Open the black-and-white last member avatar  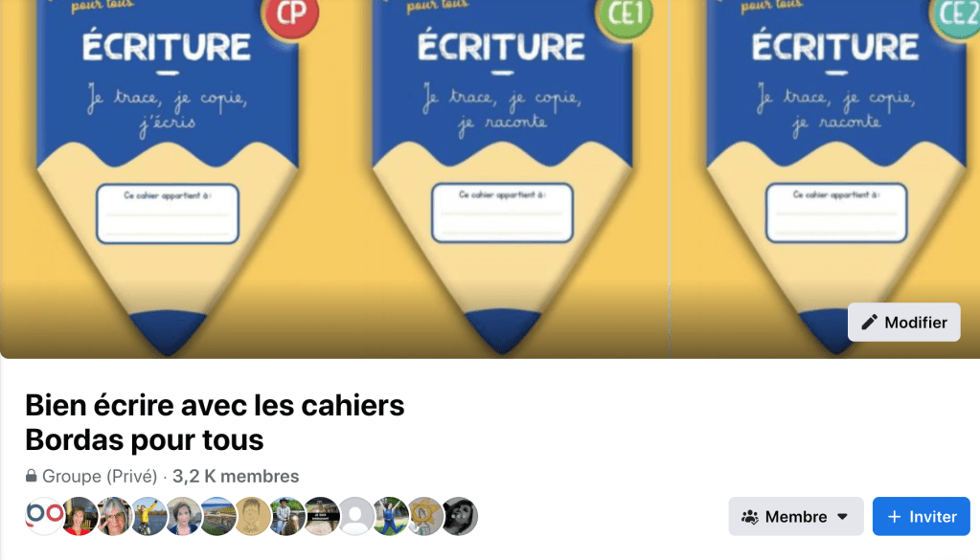coord(460,516)
